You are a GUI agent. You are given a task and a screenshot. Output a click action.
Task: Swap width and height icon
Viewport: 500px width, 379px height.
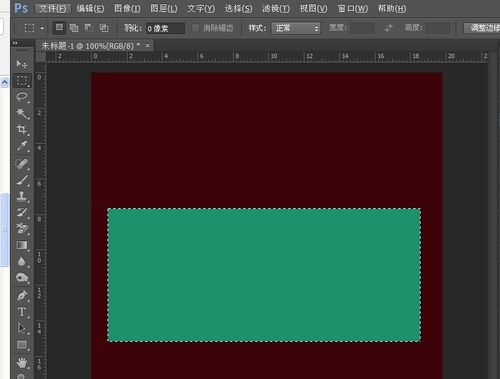(x=388, y=28)
